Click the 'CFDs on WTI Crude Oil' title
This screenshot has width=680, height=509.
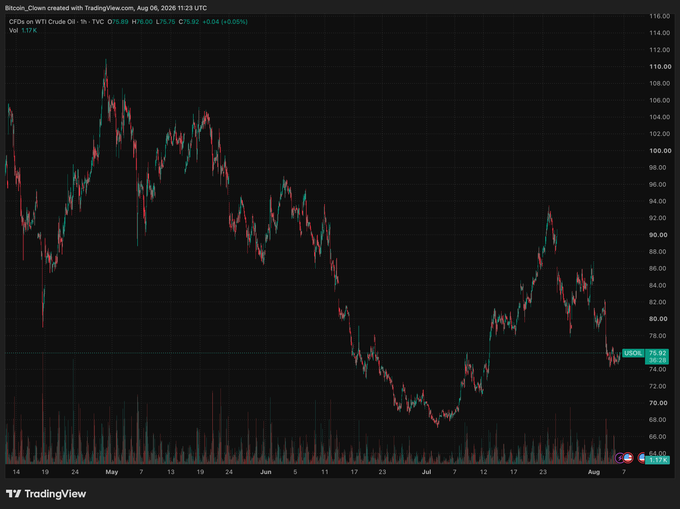tap(42, 22)
